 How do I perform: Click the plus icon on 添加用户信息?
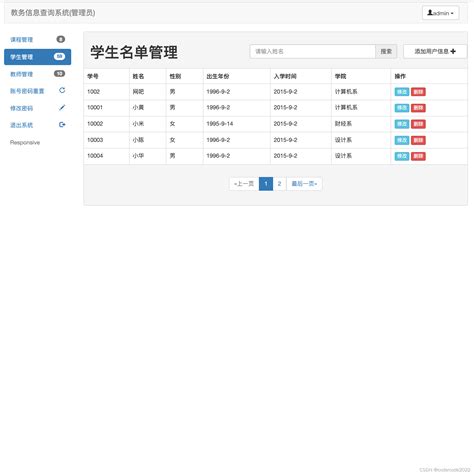tap(453, 51)
